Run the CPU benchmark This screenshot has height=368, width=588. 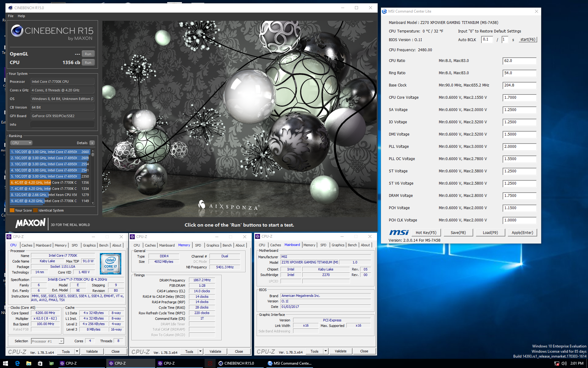coord(88,62)
